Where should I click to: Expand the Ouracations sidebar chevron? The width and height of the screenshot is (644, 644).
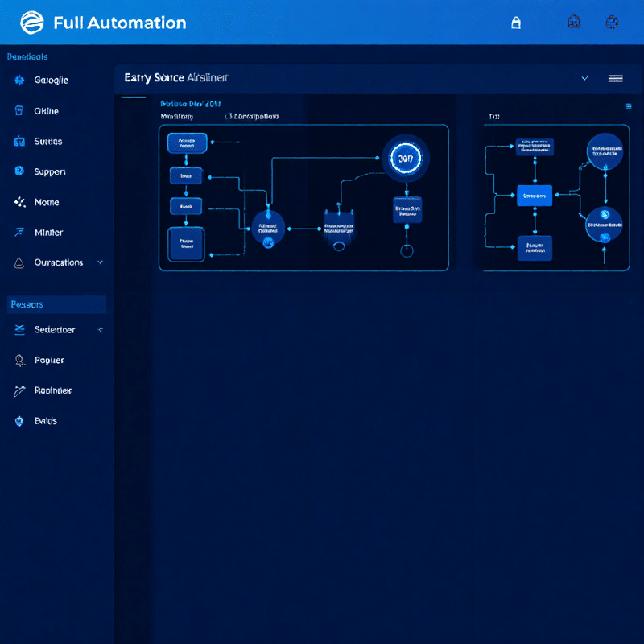(100, 262)
